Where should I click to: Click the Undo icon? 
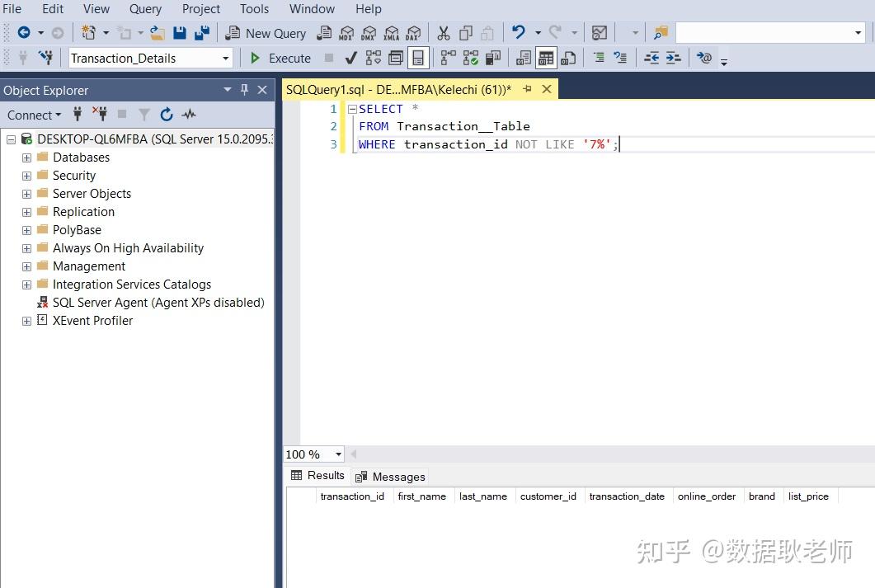point(517,32)
